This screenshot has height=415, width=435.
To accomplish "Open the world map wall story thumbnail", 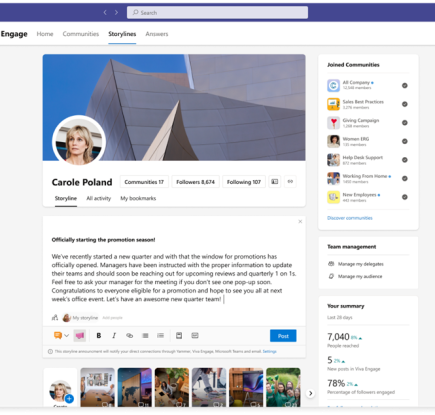I will pyautogui.click(x=135, y=387).
